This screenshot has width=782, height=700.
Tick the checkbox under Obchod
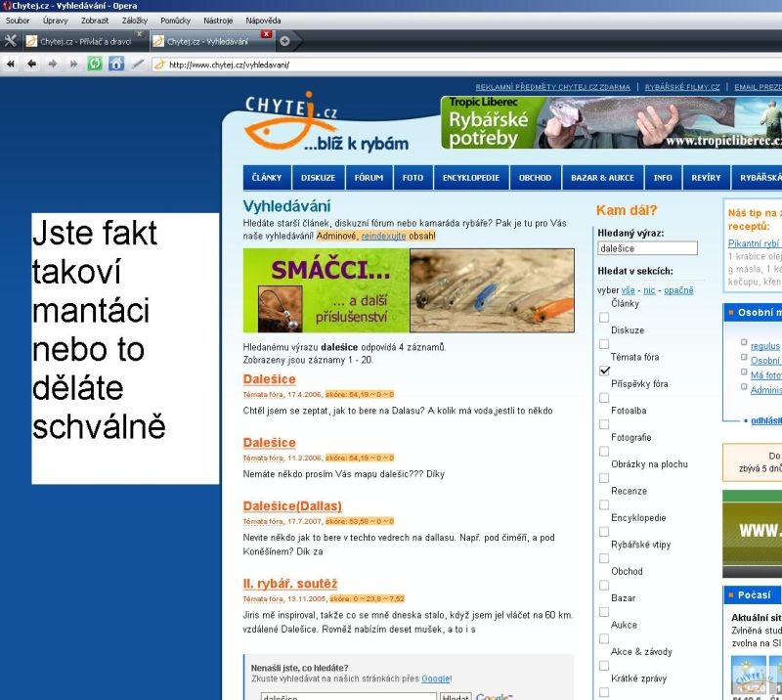604,586
